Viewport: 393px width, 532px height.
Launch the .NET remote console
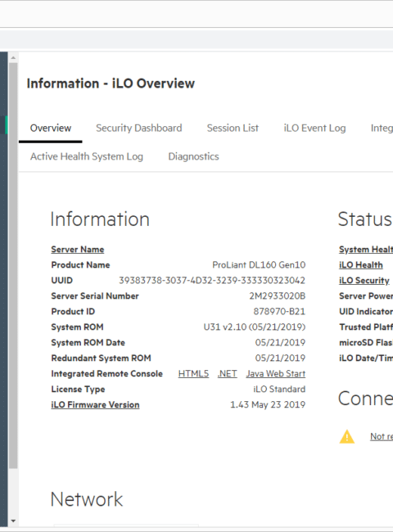pyautogui.click(x=227, y=373)
